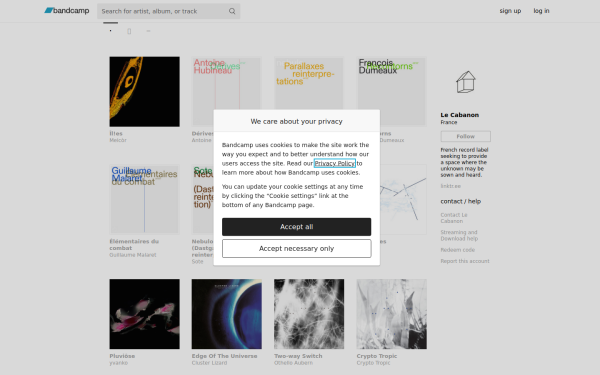600x375 pixels.
Task: Open the Pluviôse album cover
Action: 144,314
